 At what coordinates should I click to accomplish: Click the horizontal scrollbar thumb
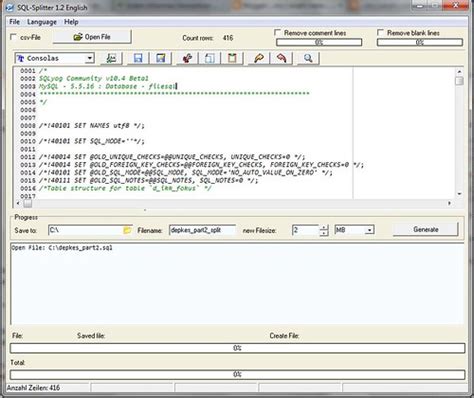28,203
